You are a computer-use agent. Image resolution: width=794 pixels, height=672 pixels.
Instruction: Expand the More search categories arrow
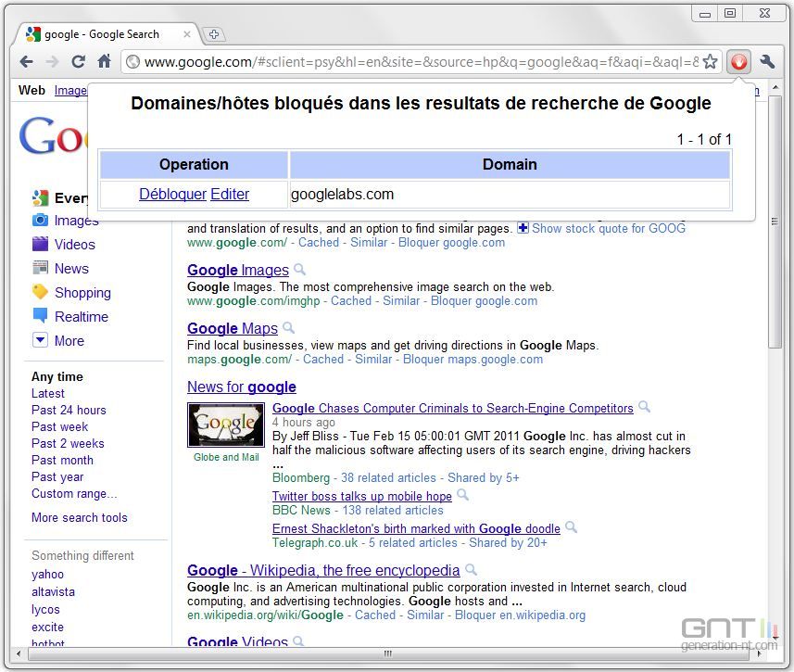(40, 340)
